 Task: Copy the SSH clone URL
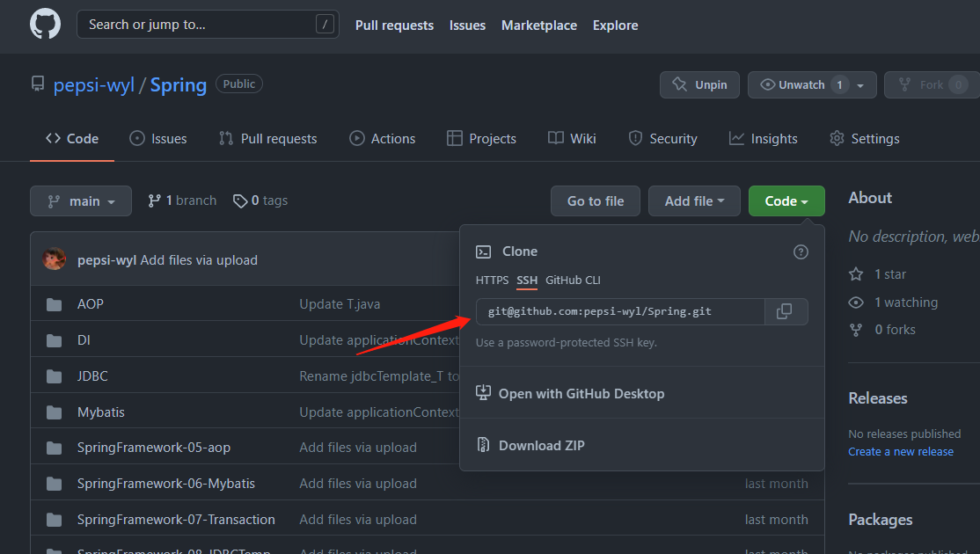[x=786, y=311]
